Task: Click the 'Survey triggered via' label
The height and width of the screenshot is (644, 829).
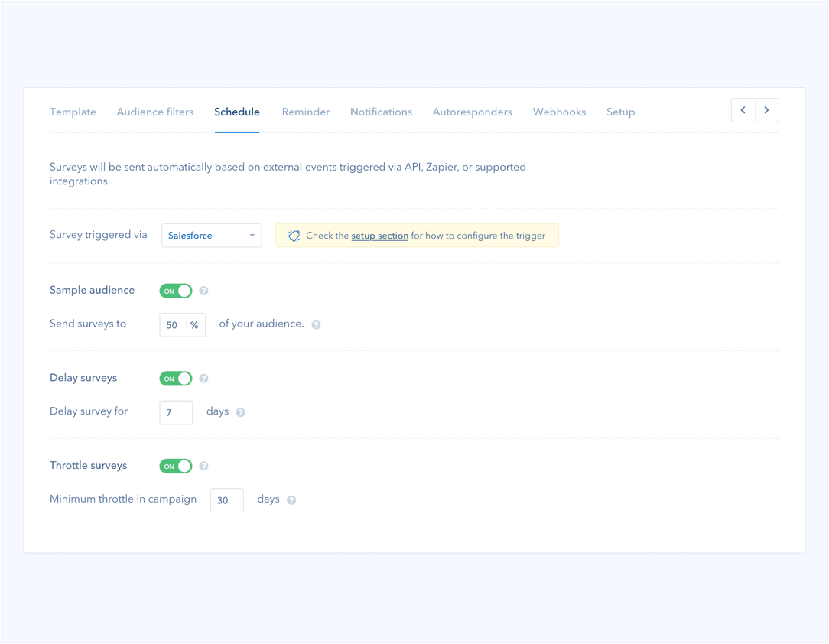Action: tap(99, 235)
